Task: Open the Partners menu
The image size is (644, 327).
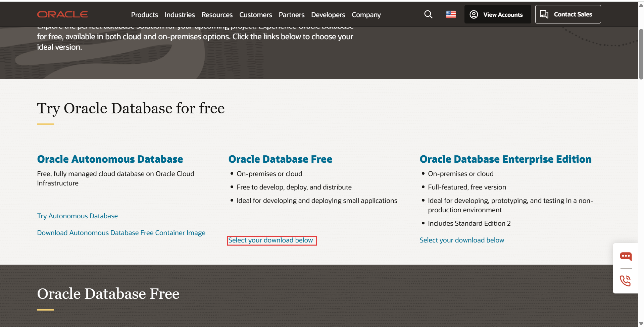Action: [x=292, y=15]
